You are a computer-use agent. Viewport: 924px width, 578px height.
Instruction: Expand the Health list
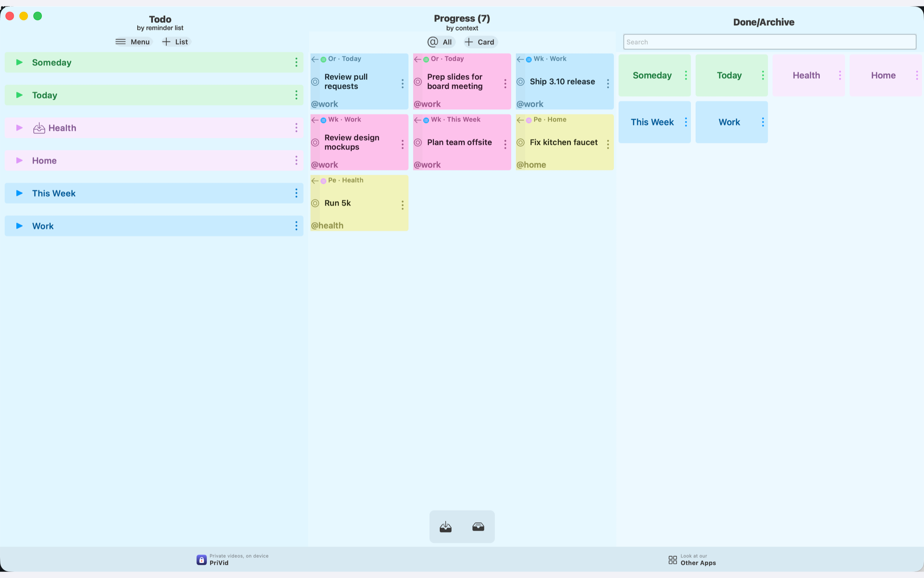(x=20, y=128)
